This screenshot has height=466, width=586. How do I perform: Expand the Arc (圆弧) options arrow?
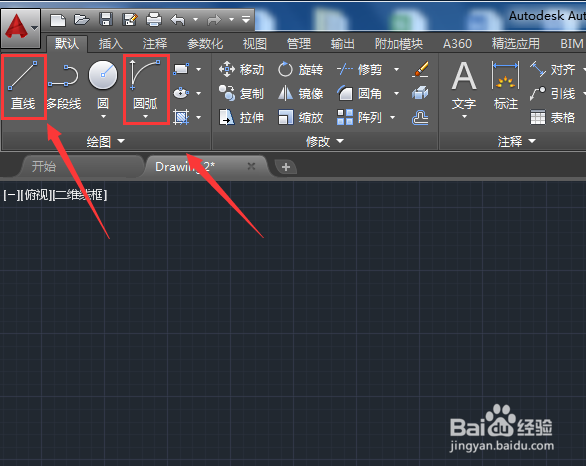145,117
